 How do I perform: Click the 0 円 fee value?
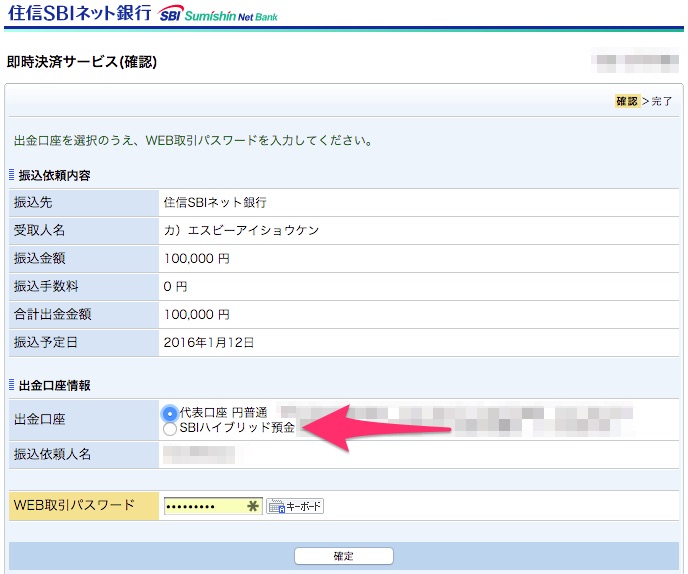[x=176, y=287]
